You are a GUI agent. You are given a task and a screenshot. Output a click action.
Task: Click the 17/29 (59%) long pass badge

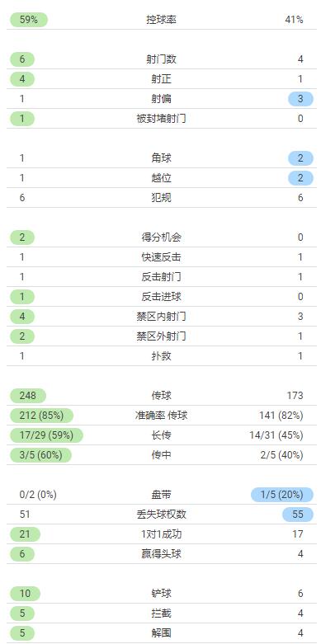click(x=46, y=435)
